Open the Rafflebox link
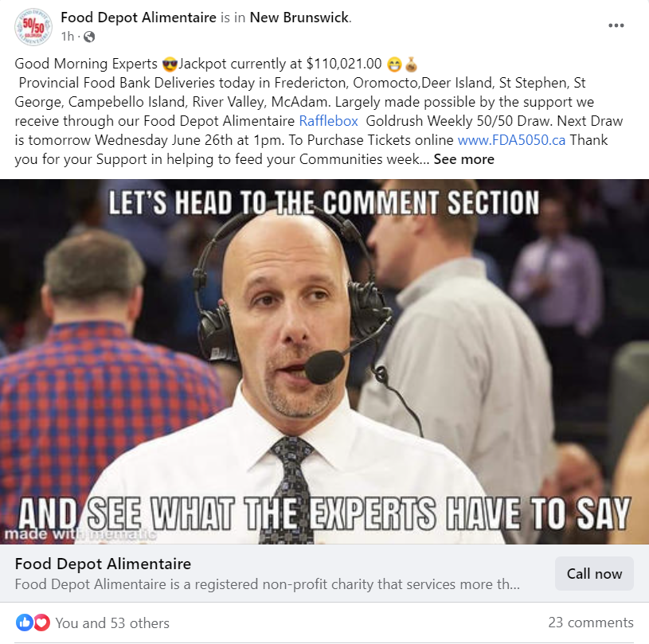Viewport: 649px width, 644px height. (x=328, y=121)
